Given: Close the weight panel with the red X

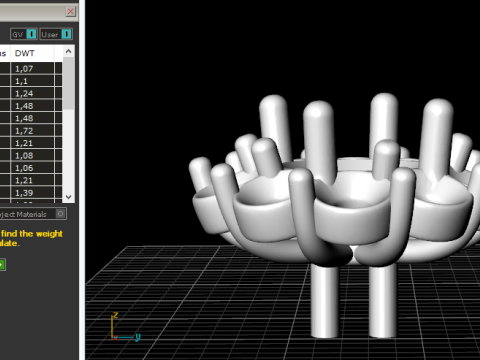Looking at the screenshot, I should pyautogui.click(x=71, y=12).
